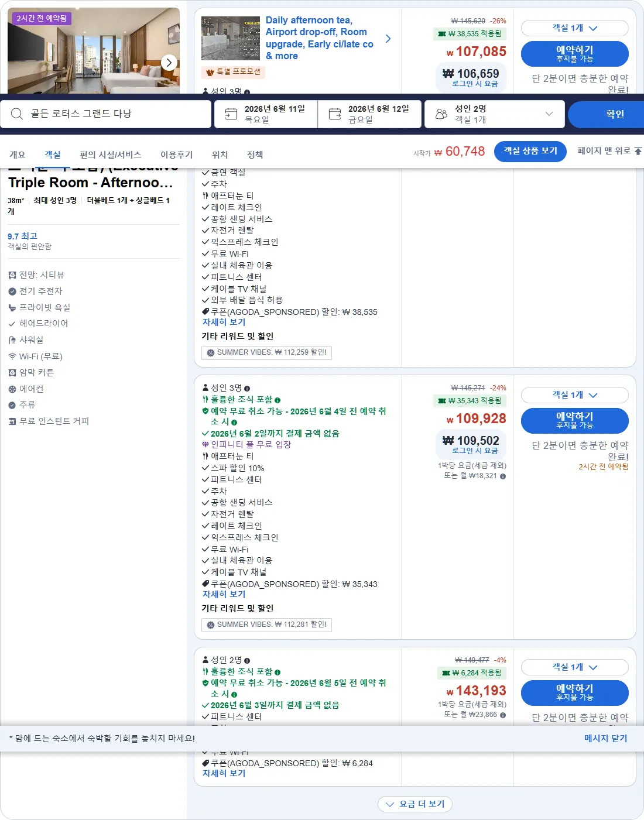Expand the 성인 2명 객실 1개 guest selector
The width and height of the screenshot is (644, 820).
tap(495, 114)
